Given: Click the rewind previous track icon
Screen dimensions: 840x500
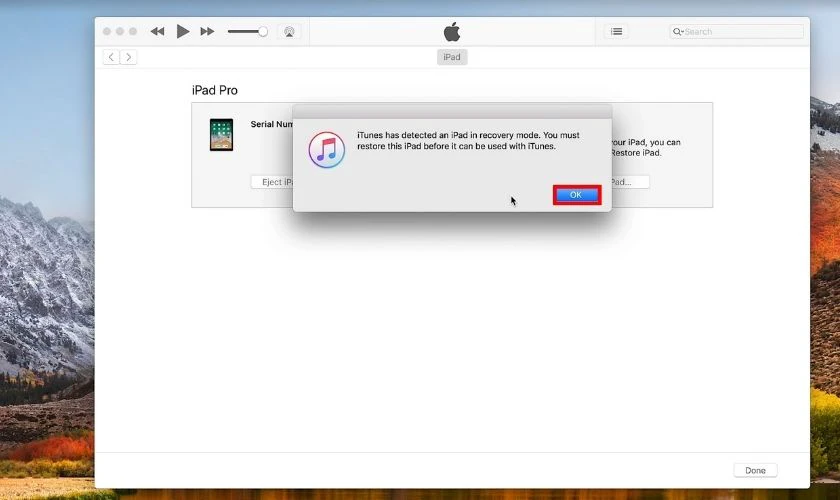Looking at the screenshot, I should pos(158,32).
